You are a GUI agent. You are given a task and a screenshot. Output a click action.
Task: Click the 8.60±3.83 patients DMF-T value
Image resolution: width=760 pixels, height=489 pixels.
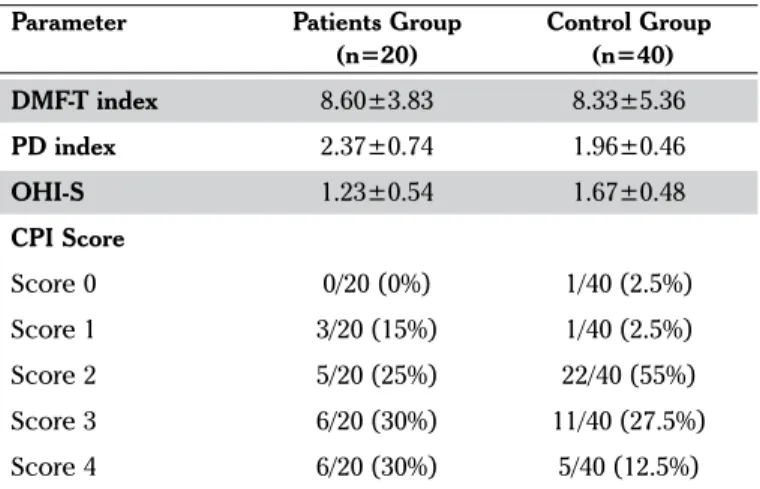(x=377, y=101)
